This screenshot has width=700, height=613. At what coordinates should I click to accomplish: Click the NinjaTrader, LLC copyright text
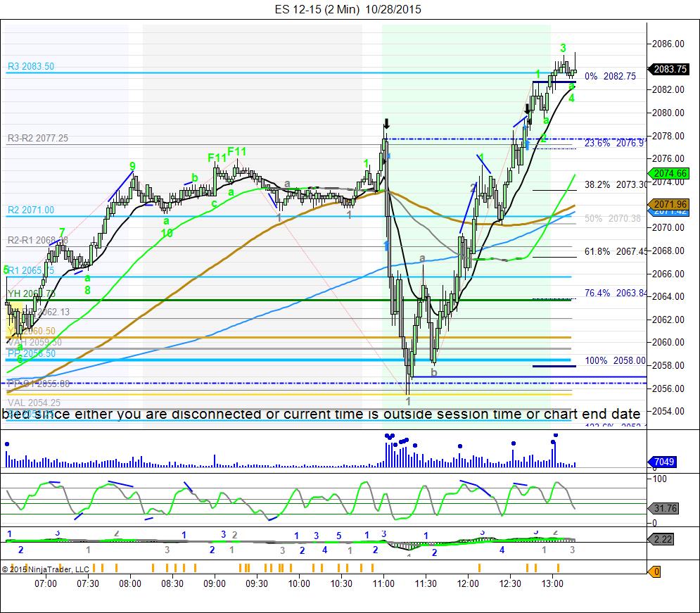point(45,569)
